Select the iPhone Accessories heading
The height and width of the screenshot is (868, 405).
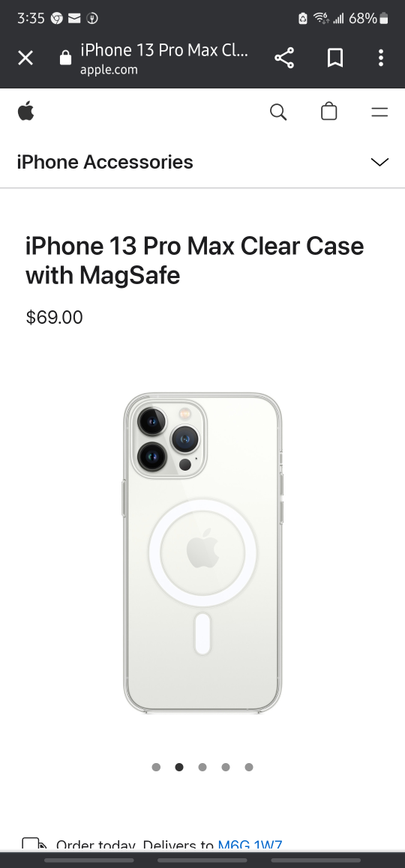[x=105, y=162]
